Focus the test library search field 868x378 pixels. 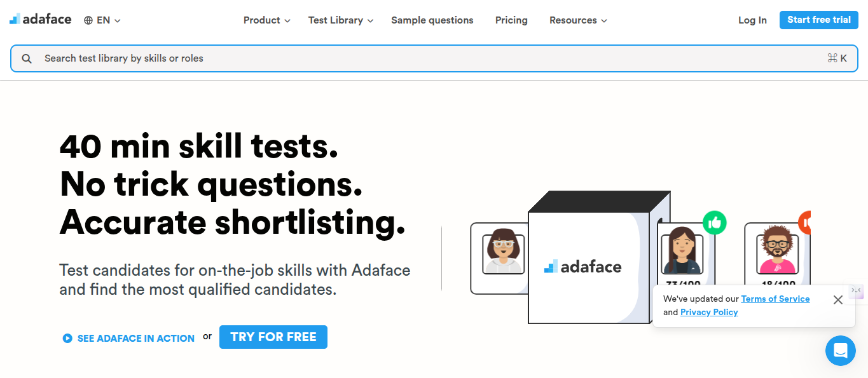[x=434, y=58]
